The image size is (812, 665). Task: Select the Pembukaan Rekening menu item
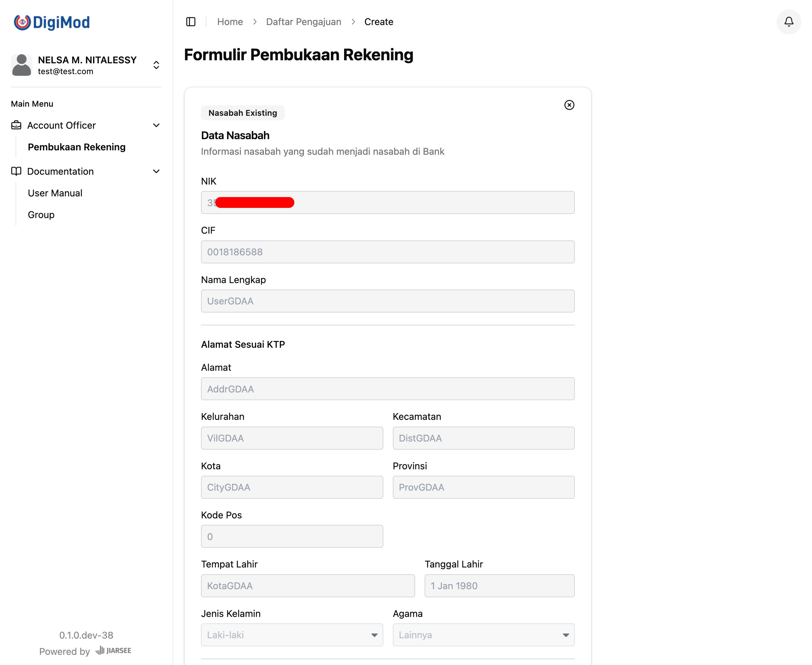click(76, 147)
